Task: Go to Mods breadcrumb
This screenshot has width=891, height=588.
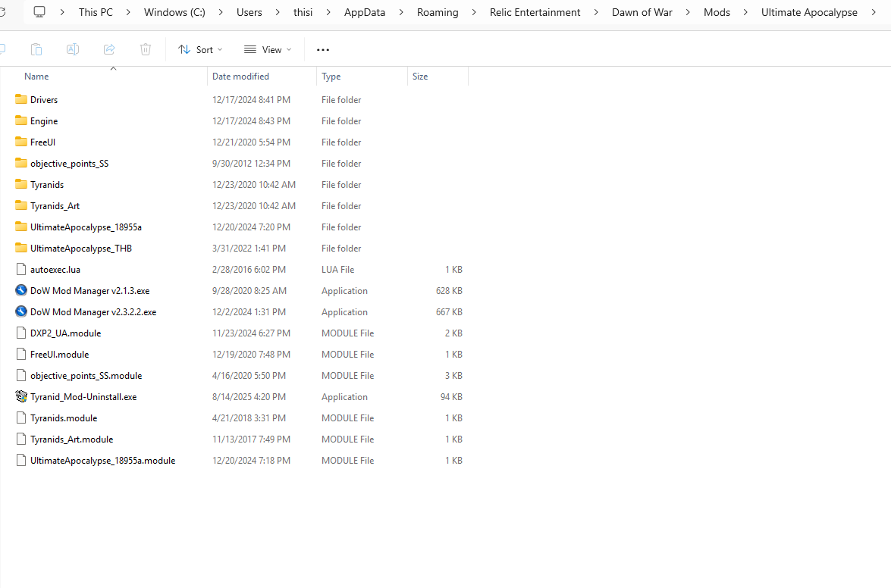Action: (717, 12)
